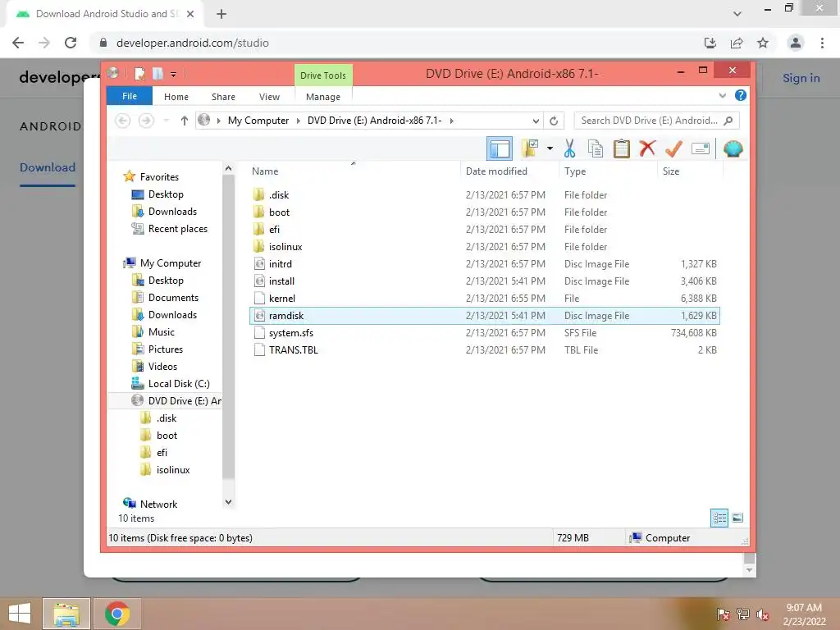This screenshot has height=630, width=840.
Task: Open File Explorer from the taskbar
Action: [66, 614]
